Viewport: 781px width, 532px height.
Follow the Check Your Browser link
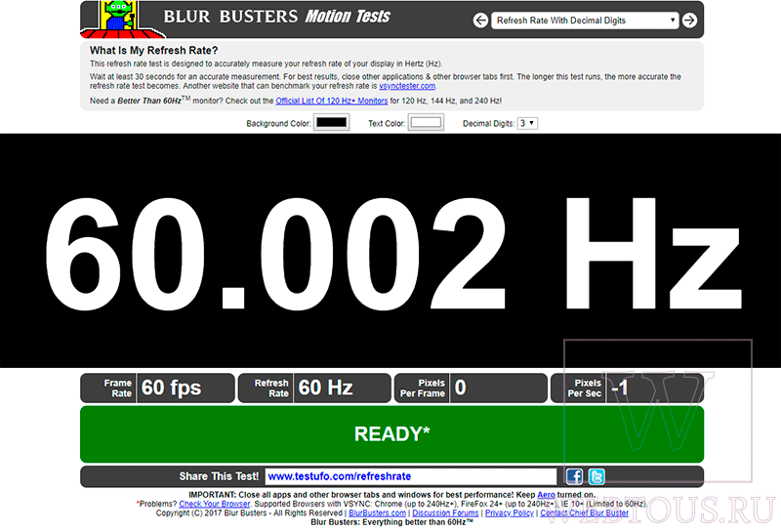pyautogui.click(x=214, y=504)
